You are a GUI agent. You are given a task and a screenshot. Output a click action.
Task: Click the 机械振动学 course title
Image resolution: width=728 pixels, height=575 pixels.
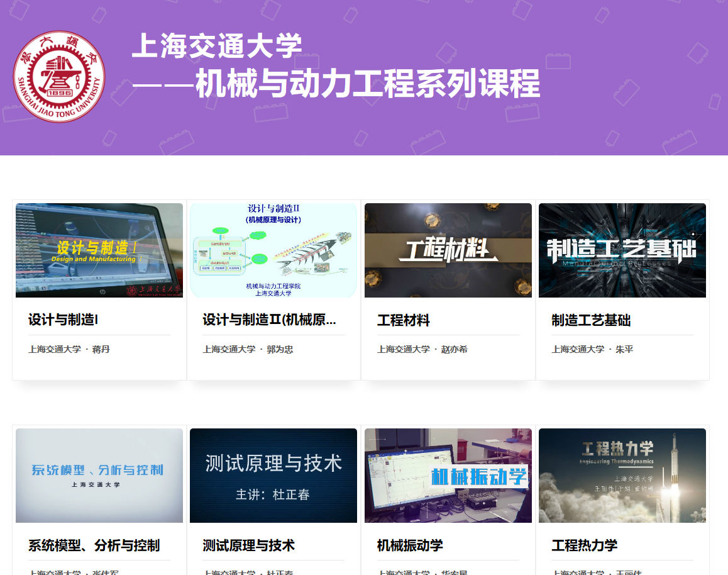tap(410, 545)
